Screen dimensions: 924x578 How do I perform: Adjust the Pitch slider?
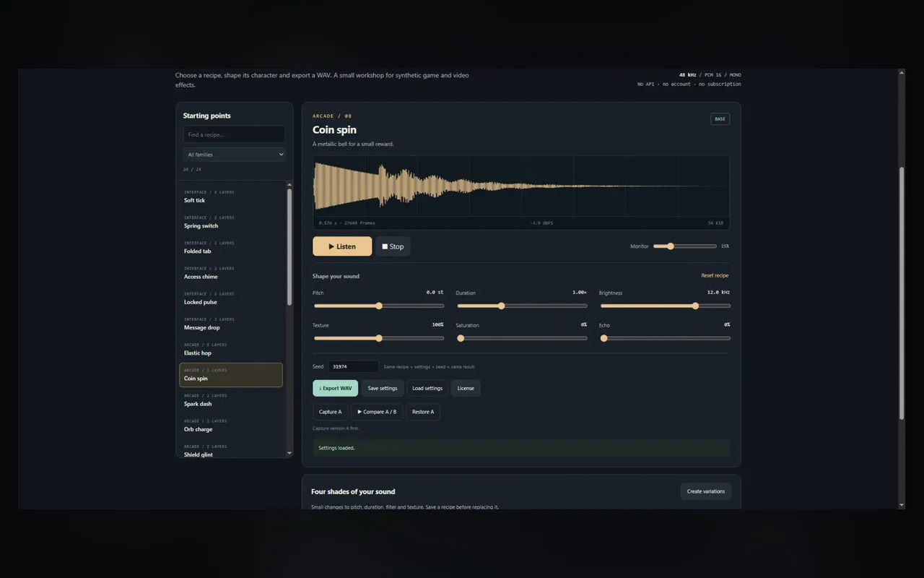pyautogui.click(x=378, y=306)
